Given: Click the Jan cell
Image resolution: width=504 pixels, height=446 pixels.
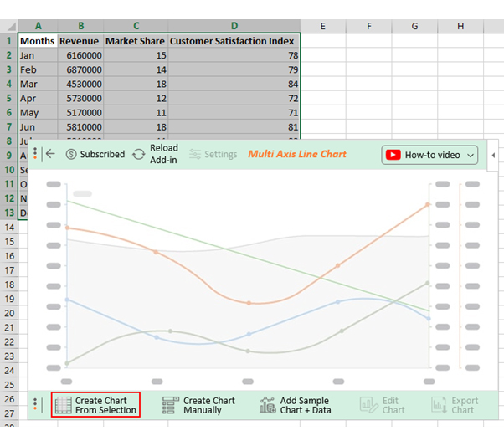Looking at the screenshot, I should (x=38, y=55).
